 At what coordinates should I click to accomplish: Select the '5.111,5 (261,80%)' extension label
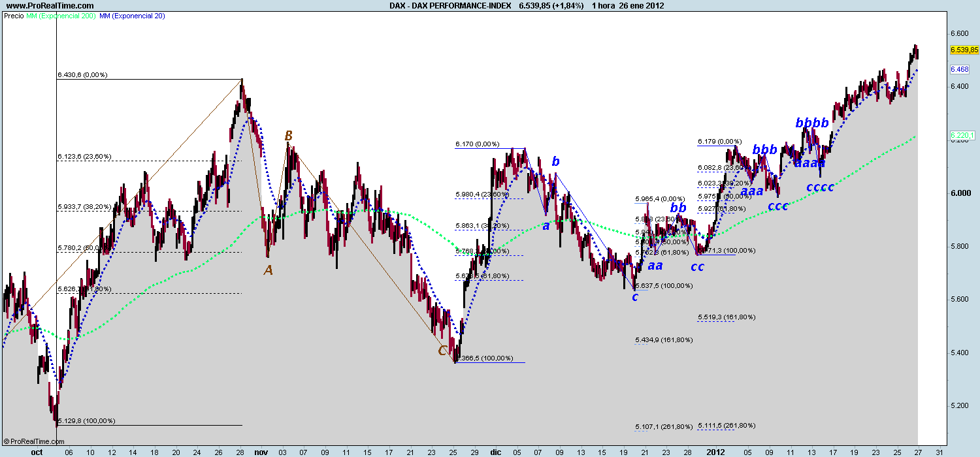click(x=727, y=426)
